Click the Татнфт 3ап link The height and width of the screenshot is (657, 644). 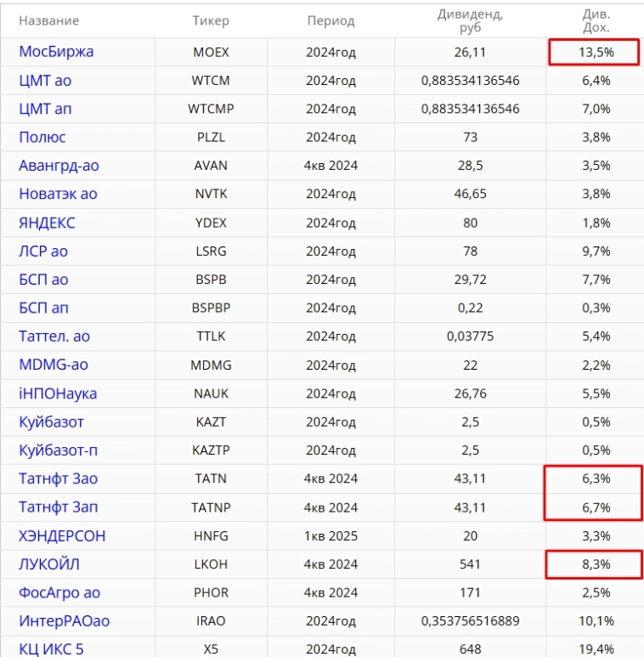(x=56, y=507)
